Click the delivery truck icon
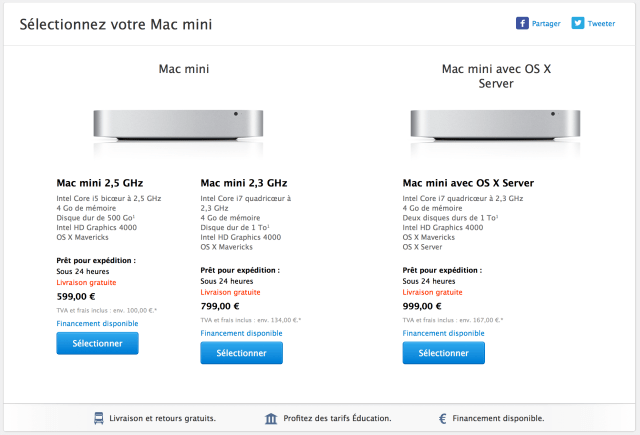The height and width of the screenshot is (435, 640). 100,418
